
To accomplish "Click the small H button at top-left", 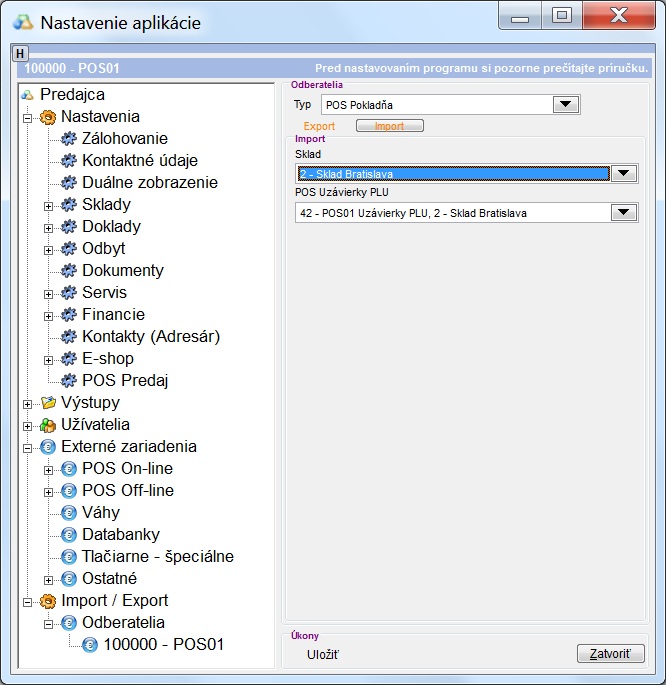I will pyautogui.click(x=20, y=53).
